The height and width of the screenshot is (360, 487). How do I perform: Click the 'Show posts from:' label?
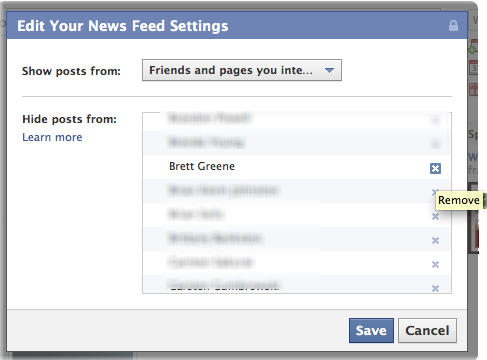(x=71, y=71)
